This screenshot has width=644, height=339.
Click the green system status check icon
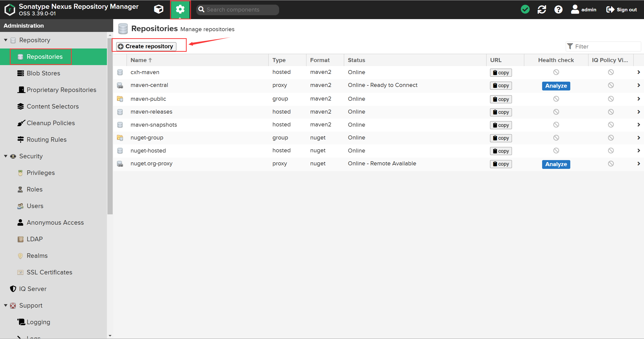pyautogui.click(x=525, y=10)
